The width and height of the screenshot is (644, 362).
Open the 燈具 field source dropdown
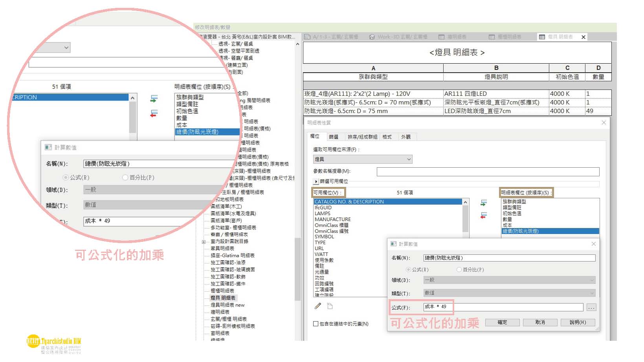[x=363, y=159]
